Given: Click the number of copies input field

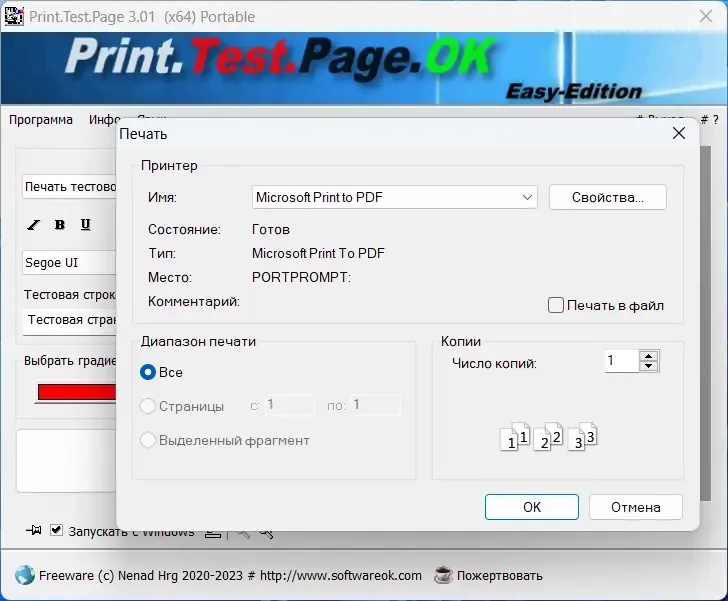Looking at the screenshot, I should click(622, 360).
